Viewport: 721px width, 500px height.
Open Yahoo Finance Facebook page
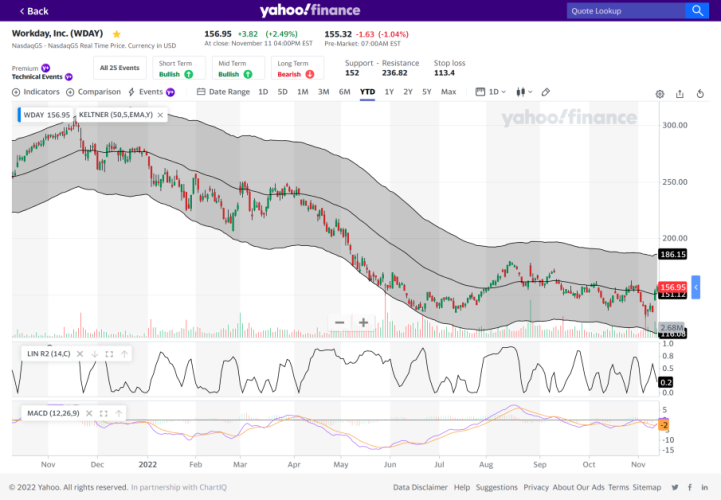click(690, 487)
